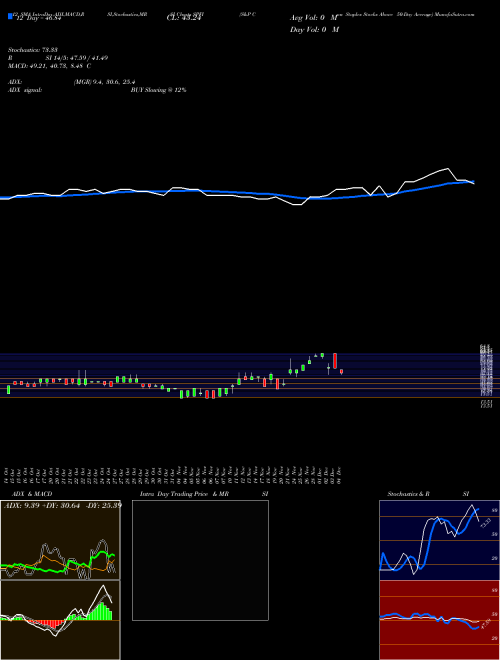500x660 pixels.
Task: Select the '(MGR) 9.4, 30.6, 25.4' ADX values
Action: point(104,82)
